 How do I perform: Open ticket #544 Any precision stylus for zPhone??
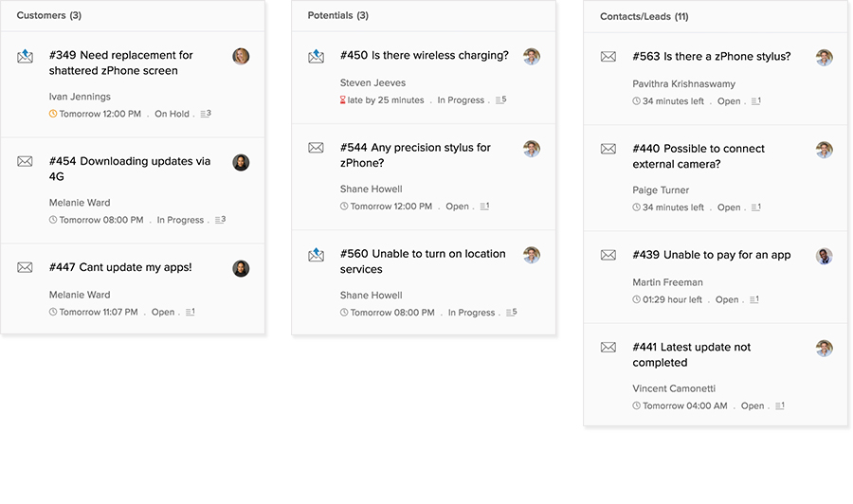coord(415,155)
